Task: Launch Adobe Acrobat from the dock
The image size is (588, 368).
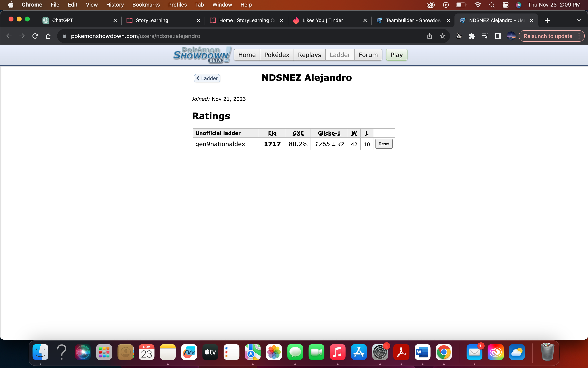Action: point(401,352)
